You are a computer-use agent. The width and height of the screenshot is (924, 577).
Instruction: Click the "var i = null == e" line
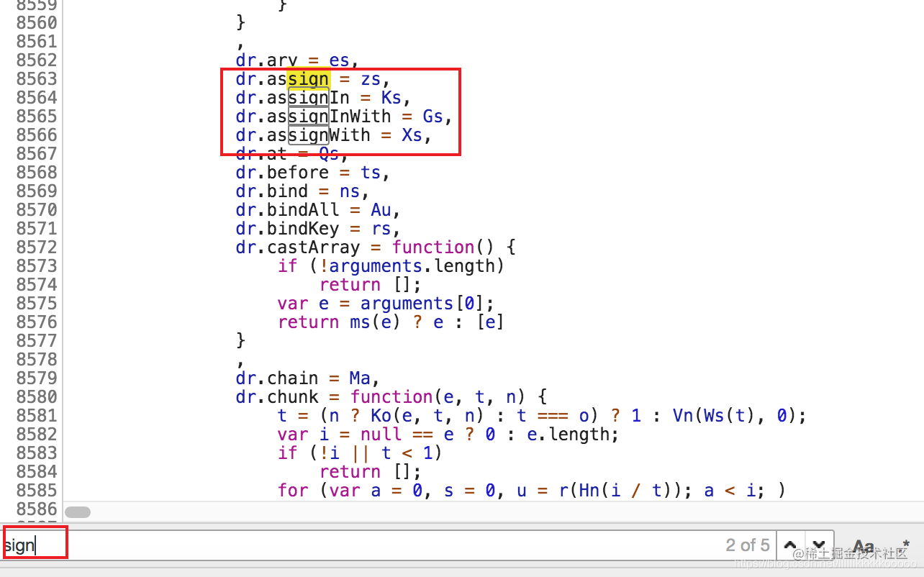tap(448, 435)
